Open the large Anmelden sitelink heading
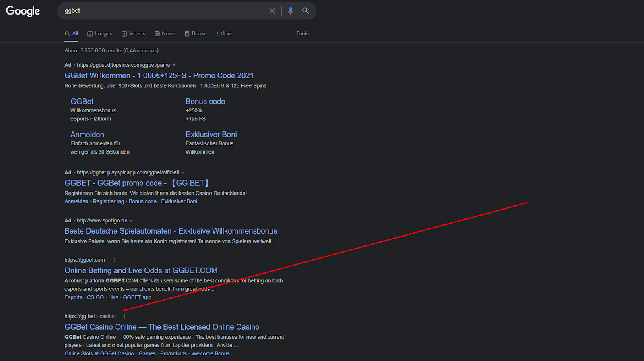Viewport: 644px width, 361px height. 87,135
